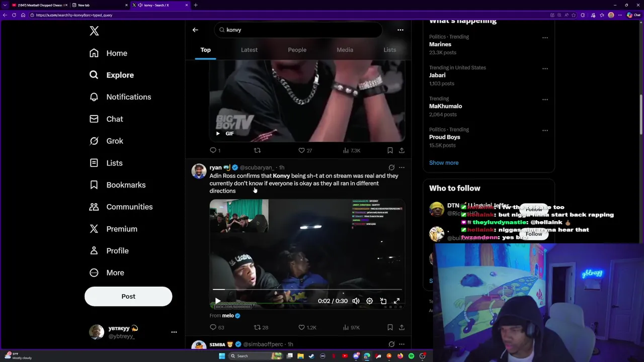Like the GIF post with 27 likes

tap(305, 150)
